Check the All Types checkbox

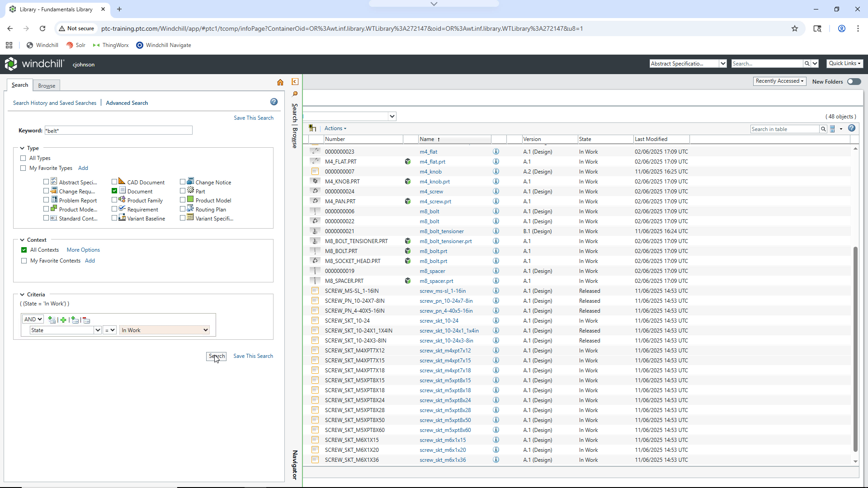click(x=23, y=158)
